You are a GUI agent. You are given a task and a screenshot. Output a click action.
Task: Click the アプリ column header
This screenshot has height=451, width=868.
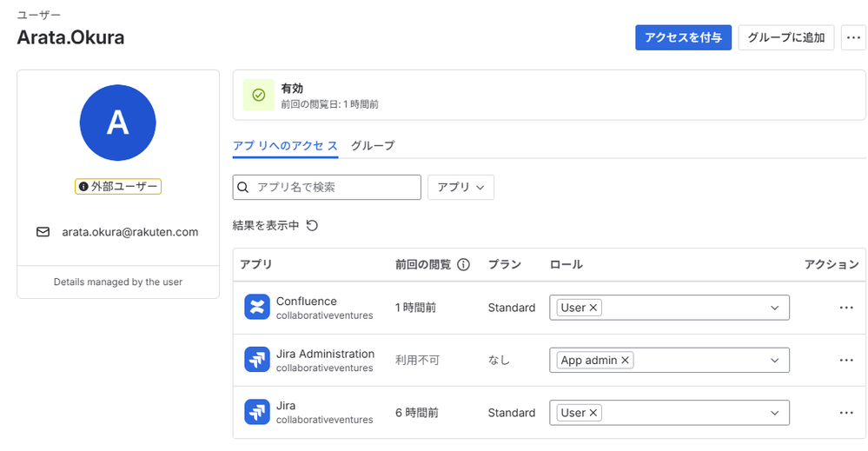click(x=255, y=264)
